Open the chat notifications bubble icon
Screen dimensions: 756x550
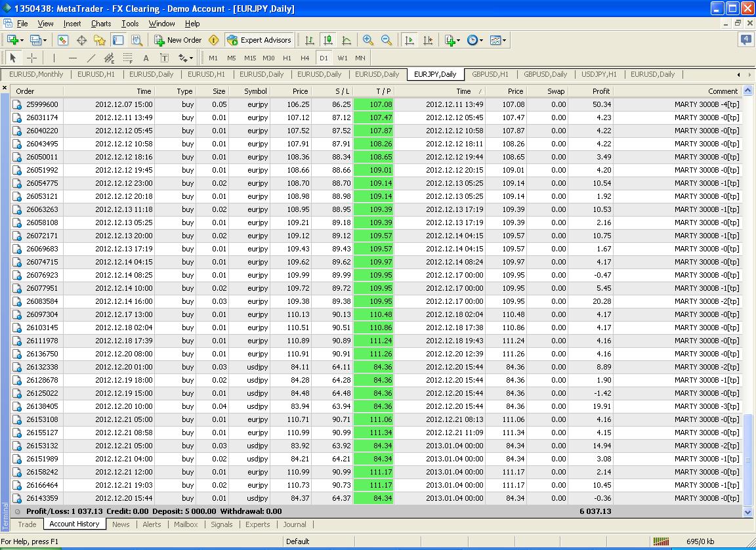[x=746, y=40]
